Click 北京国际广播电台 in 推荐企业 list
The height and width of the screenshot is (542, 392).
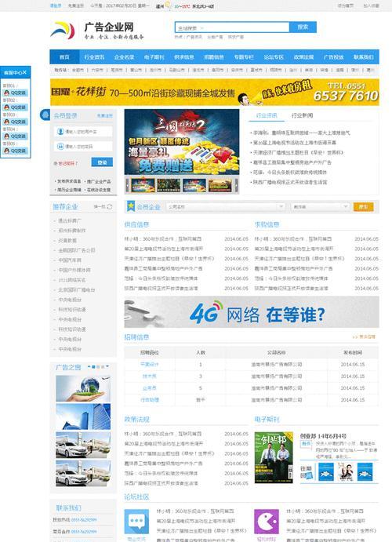[76, 289]
